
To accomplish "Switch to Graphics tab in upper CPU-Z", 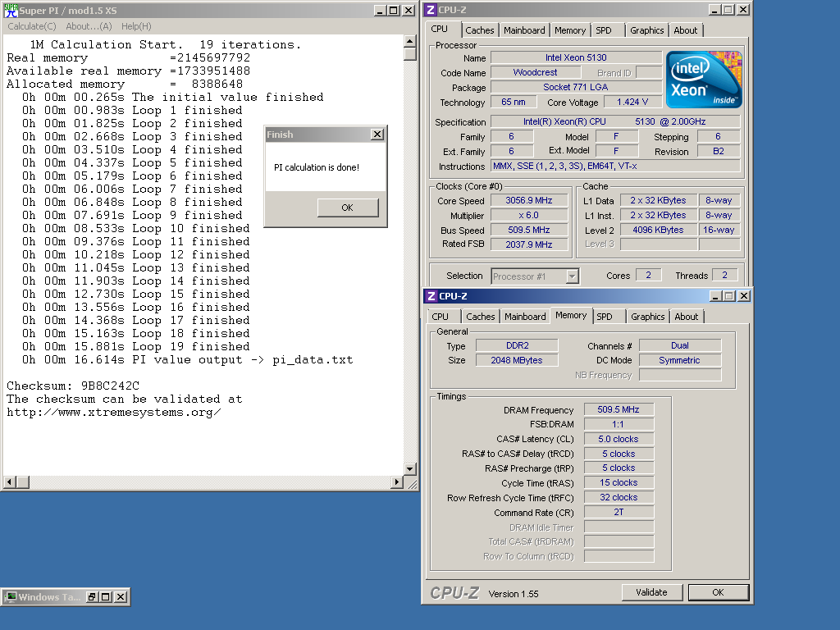I will pyautogui.click(x=646, y=30).
